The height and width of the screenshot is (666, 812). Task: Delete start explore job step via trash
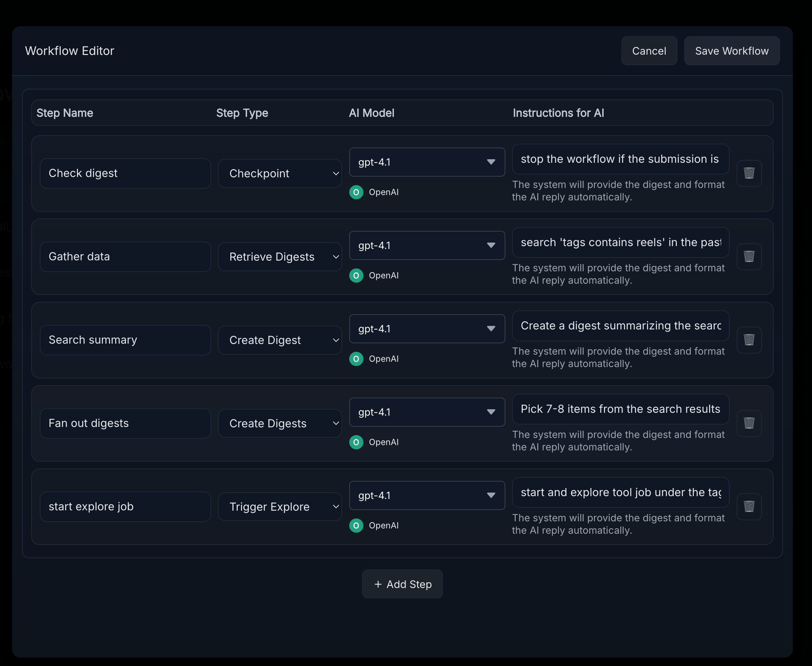click(x=749, y=506)
